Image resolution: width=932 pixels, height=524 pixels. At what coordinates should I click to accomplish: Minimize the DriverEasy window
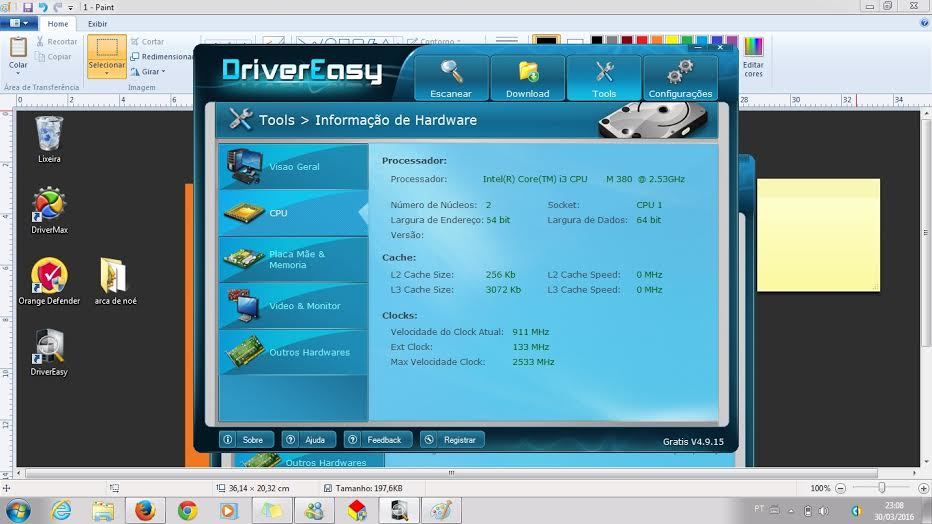tap(698, 48)
